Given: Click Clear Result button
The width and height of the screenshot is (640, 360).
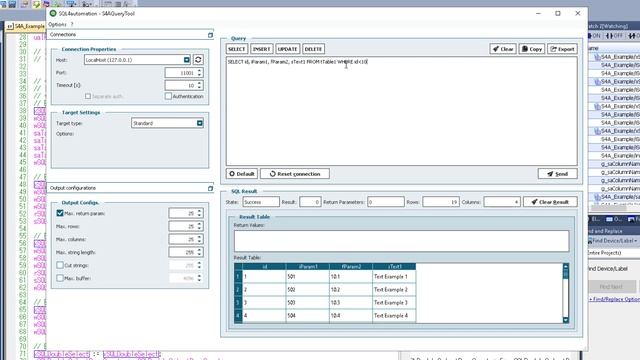Looking at the screenshot, I should pyautogui.click(x=550, y=202).
